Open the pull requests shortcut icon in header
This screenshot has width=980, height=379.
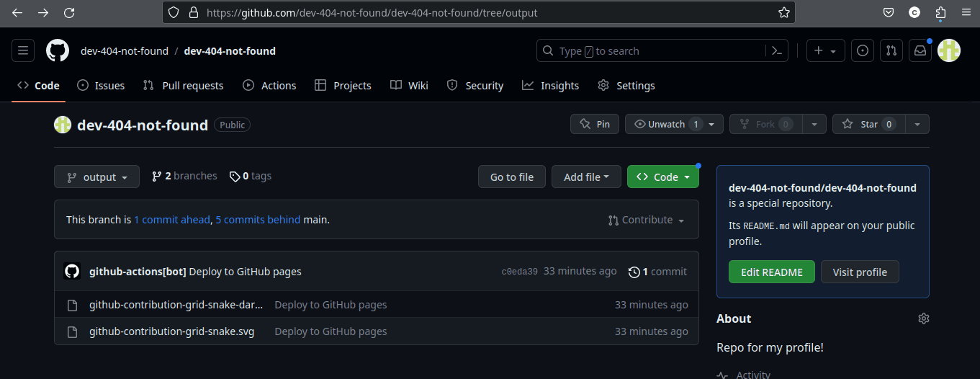[891, 51]
